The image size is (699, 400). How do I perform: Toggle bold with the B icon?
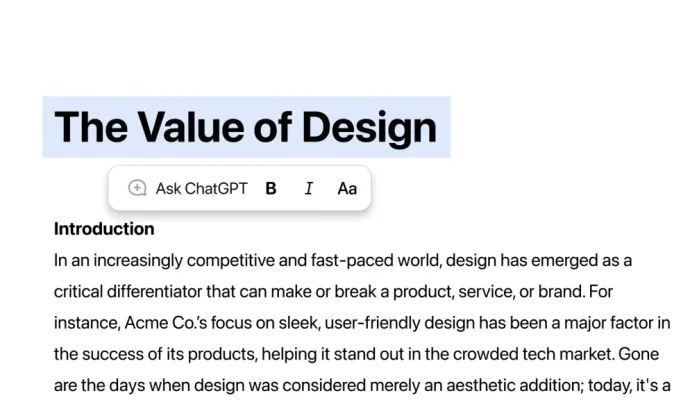point(271,188)
